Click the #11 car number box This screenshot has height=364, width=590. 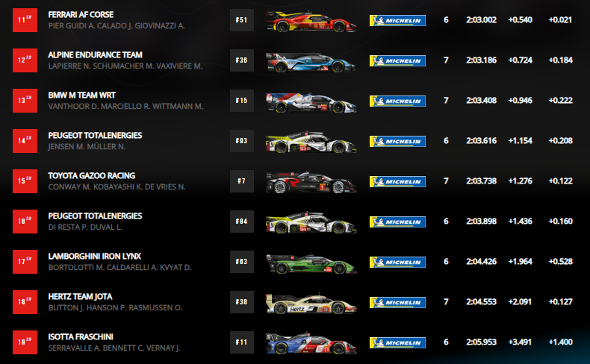coord(241,342)
